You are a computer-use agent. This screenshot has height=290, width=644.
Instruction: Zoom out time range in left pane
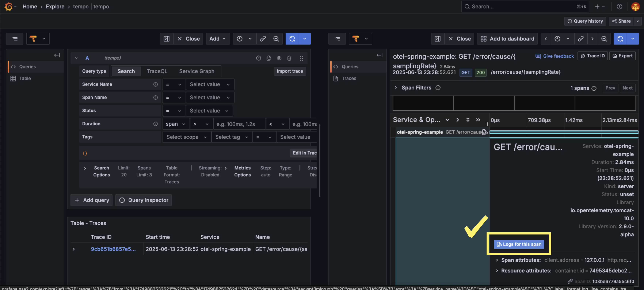tap(276, 39)
